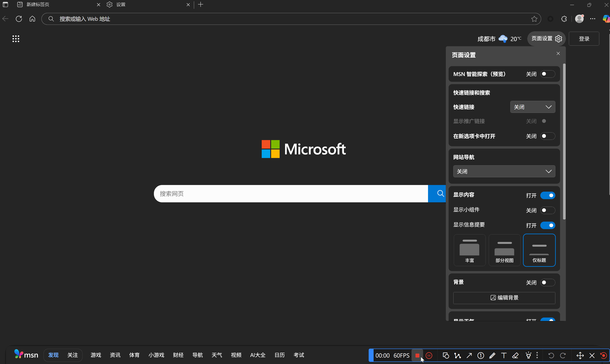This screenshot has width=610, height=364.
Task: Click the 编辑背景 button
Action: [x=504, y=298]
